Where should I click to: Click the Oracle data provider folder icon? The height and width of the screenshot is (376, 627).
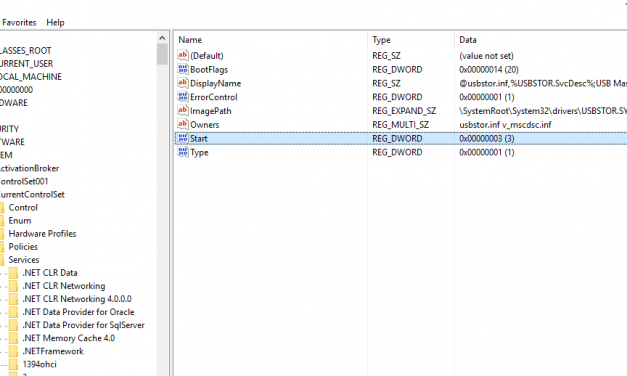click(x=14, y=312)
